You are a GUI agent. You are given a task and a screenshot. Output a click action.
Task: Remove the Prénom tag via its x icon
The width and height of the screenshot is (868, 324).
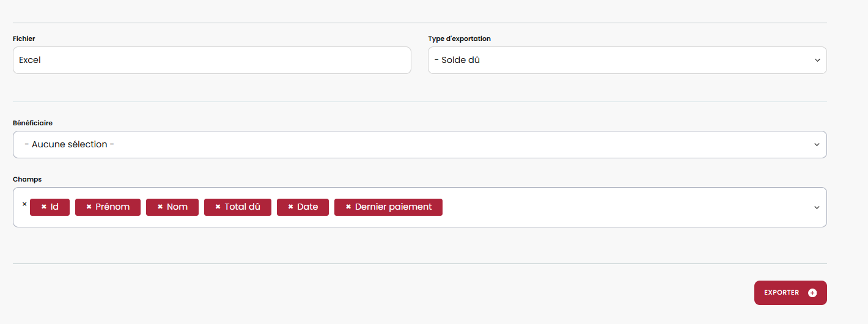point(89,207)
